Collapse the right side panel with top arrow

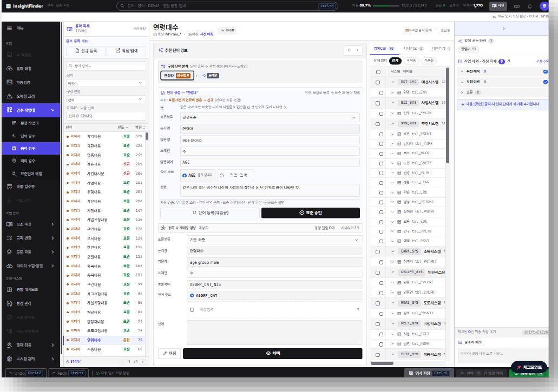point(503,29)
